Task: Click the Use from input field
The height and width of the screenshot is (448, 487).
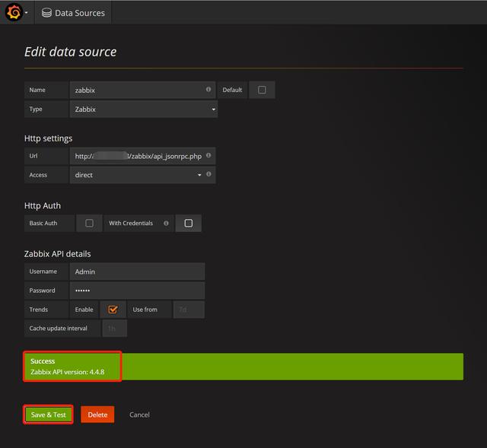Action: (x=189, y=310)
